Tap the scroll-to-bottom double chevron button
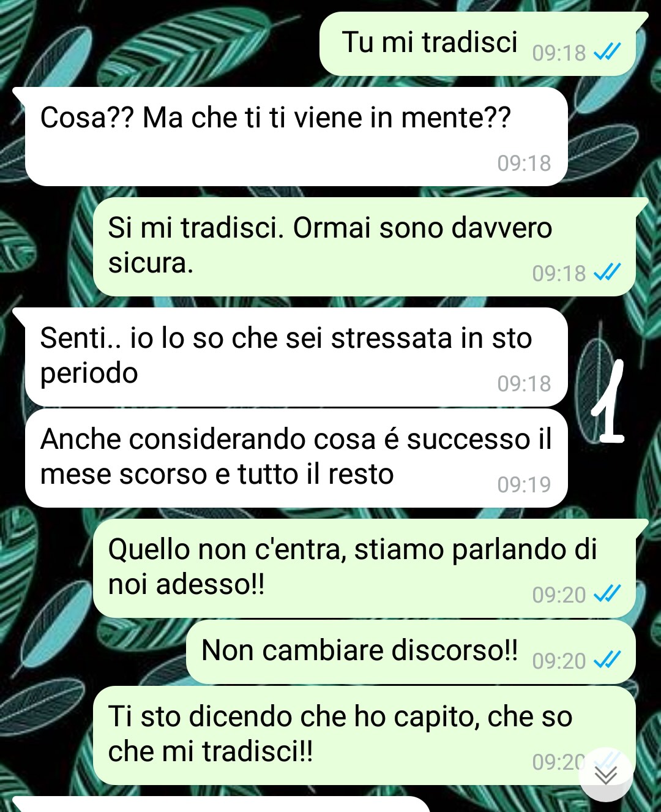The height and width of the screenshot is (812, 661). point(607,775)
